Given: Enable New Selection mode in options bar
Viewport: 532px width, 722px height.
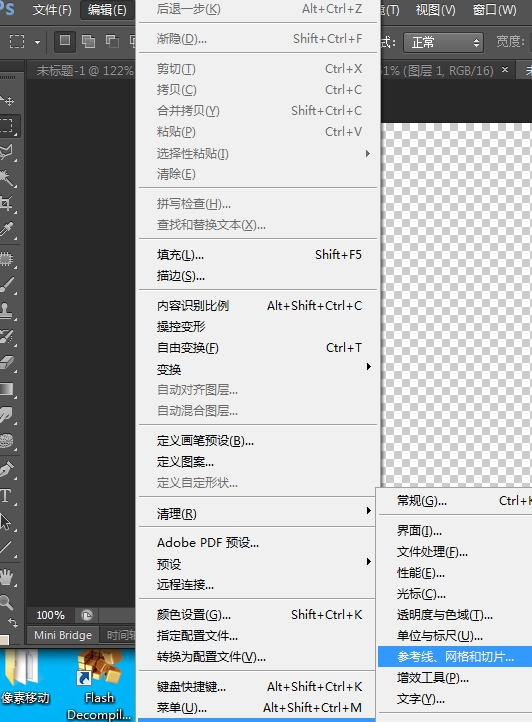Looking at the screenshot, I should pos(64,41).
